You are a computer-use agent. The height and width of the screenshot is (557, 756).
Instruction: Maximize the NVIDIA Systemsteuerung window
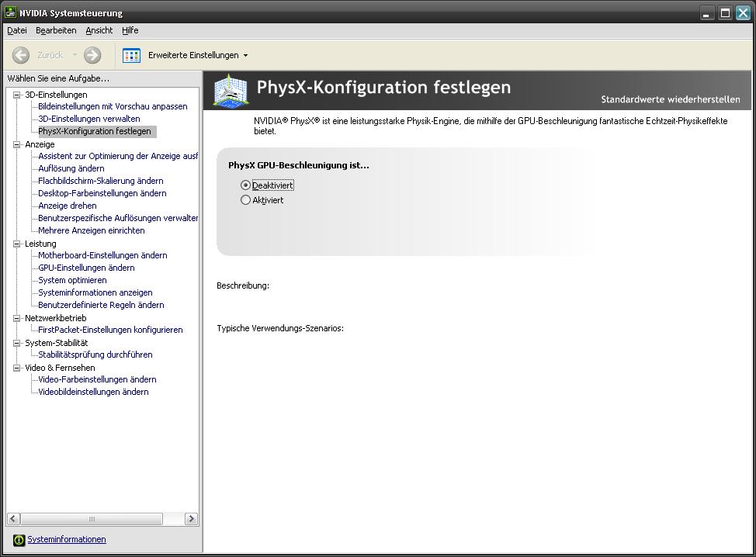click(725, 13)
